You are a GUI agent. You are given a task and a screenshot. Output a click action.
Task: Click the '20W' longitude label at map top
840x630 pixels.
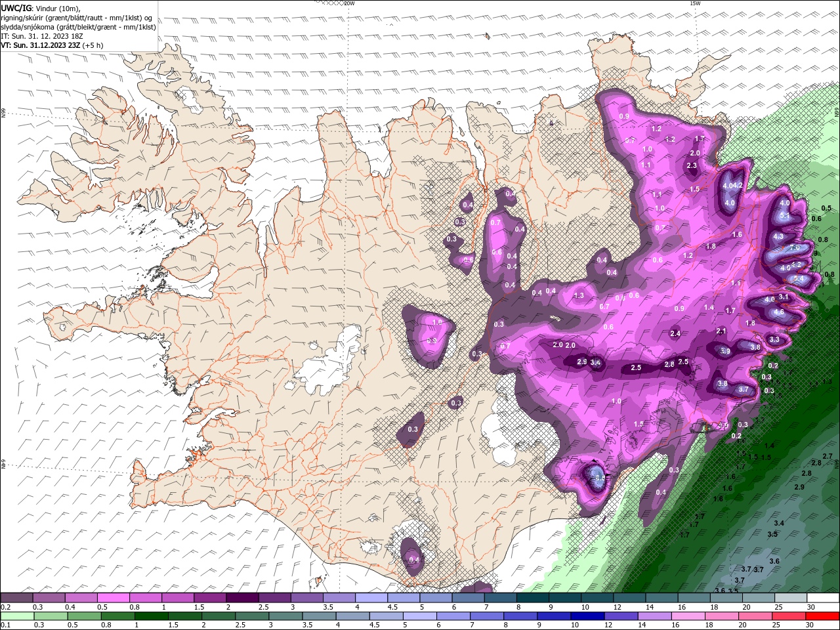(x=349, y=3)
